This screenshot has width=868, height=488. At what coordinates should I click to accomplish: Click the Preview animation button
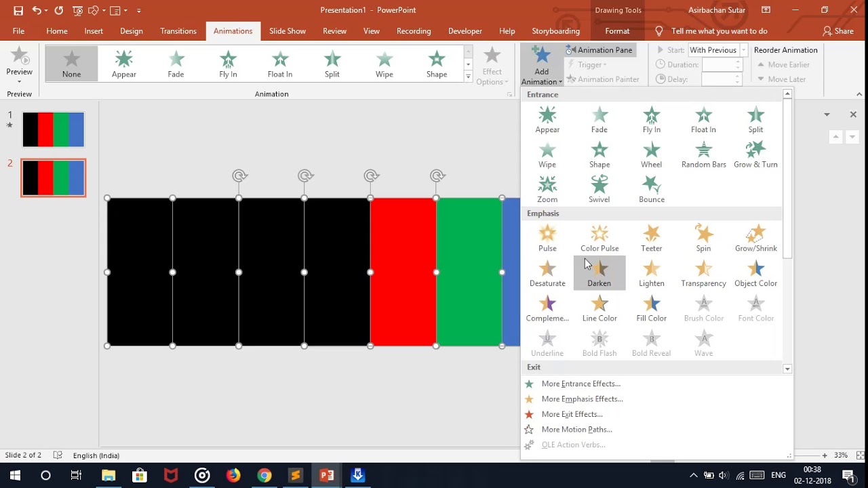pyautogui.click(x=19, y=65)
